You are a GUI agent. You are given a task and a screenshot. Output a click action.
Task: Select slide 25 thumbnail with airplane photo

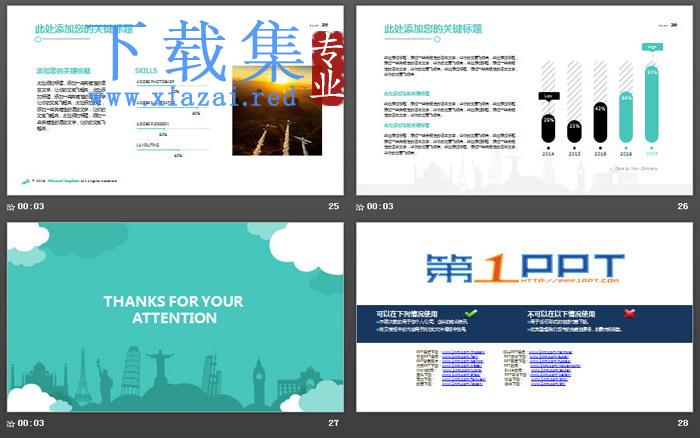point(175,100)
